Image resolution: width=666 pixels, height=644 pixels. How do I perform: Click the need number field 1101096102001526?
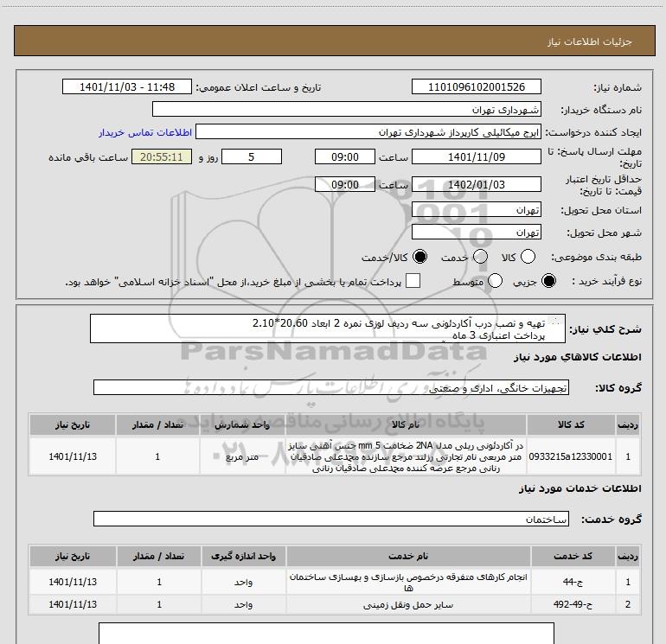[476, 86]
